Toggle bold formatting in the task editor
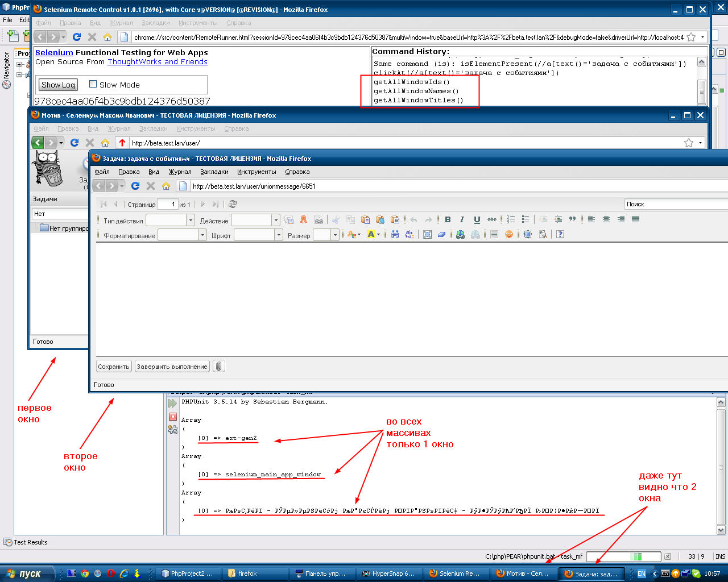Image resolution: width=728 pixels, height=582 pixels. (448, 219)
